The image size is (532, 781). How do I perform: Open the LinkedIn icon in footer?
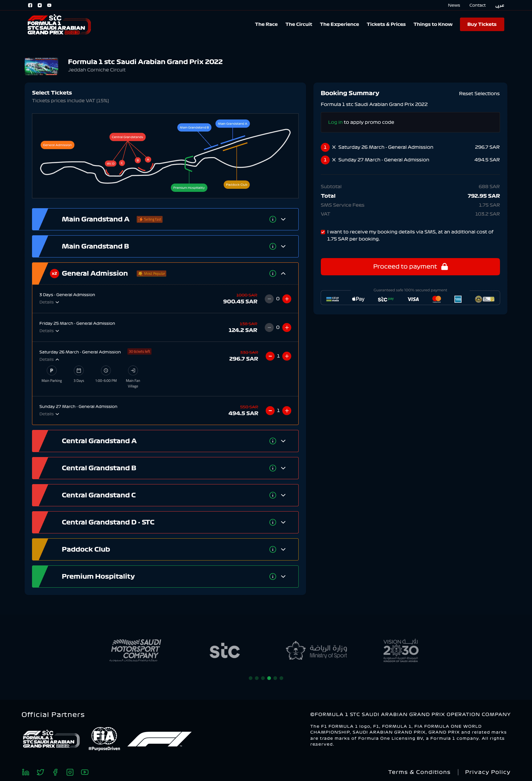pos(26,772)
